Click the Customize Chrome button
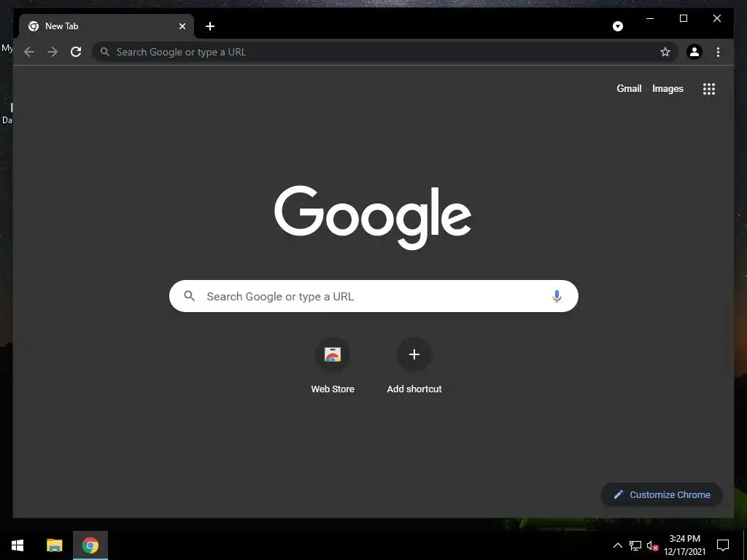 662,495
